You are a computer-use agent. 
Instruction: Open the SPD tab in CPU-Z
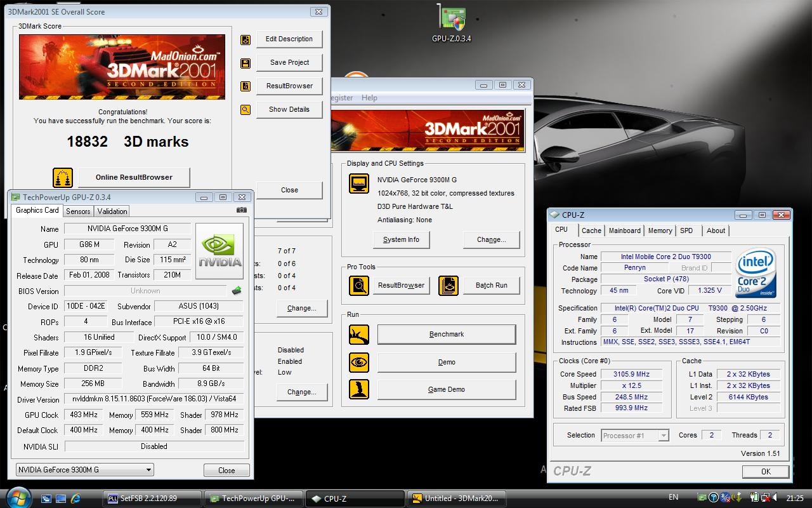point(686,231)
